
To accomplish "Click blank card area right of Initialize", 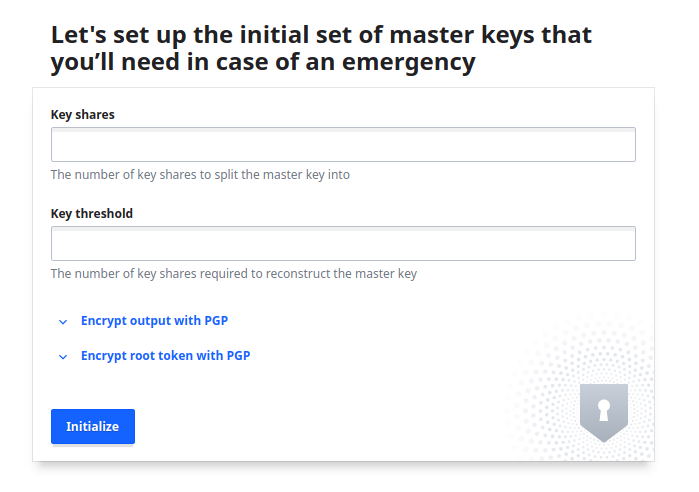I will [330, 427].
